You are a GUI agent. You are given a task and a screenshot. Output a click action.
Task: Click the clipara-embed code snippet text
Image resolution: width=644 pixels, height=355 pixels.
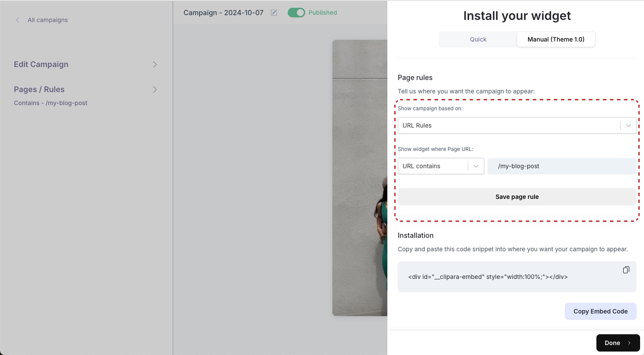tap(488, 277)
